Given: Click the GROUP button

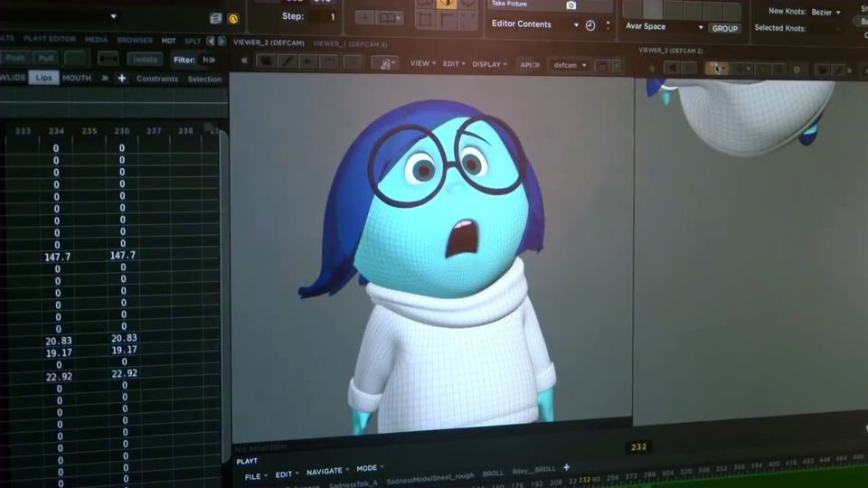Looking at the screenshot, I should 724,29.
